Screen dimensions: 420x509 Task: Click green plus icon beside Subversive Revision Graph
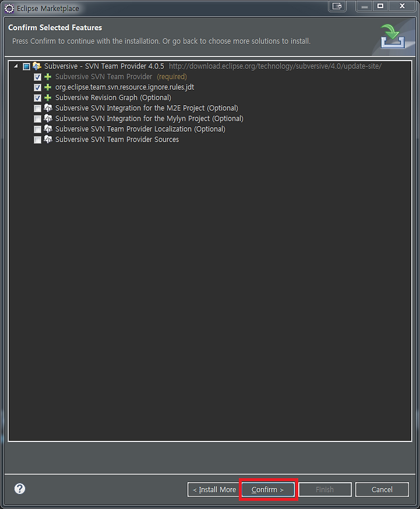48,97
